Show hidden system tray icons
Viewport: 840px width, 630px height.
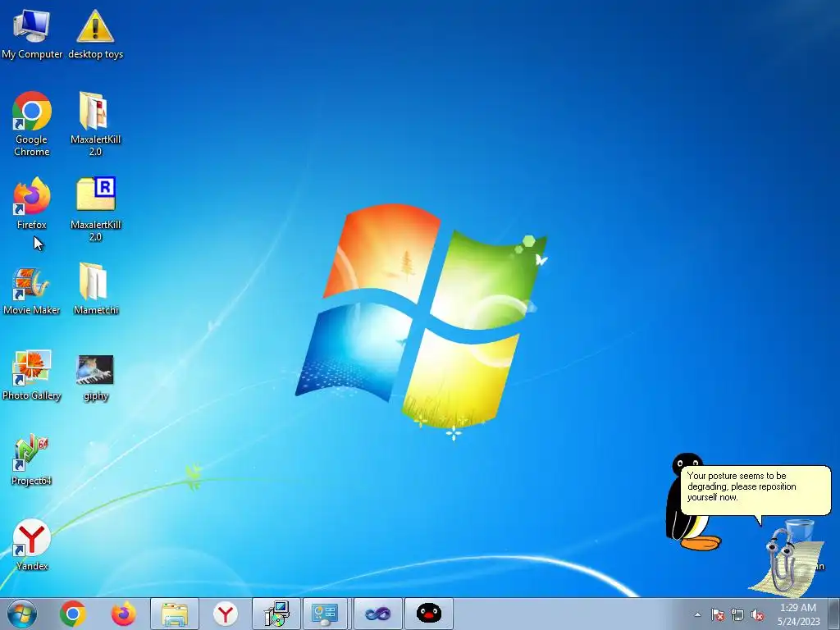pyautogui.click(x=697, y=614)
